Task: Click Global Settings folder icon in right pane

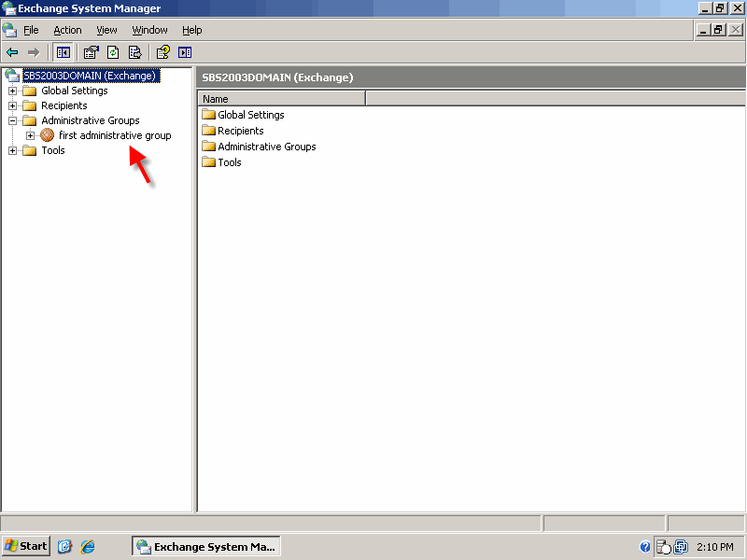Action: (208, 114)
